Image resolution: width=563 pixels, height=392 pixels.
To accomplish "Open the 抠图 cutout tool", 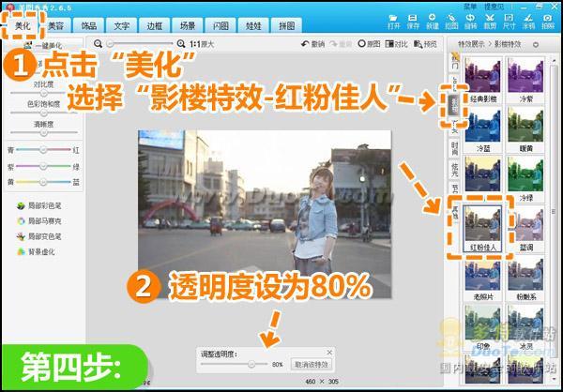I will (451, 22).
